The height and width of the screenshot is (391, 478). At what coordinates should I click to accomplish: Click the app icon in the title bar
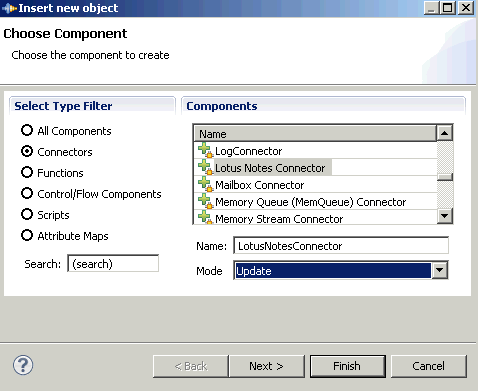tap(9, 8)
